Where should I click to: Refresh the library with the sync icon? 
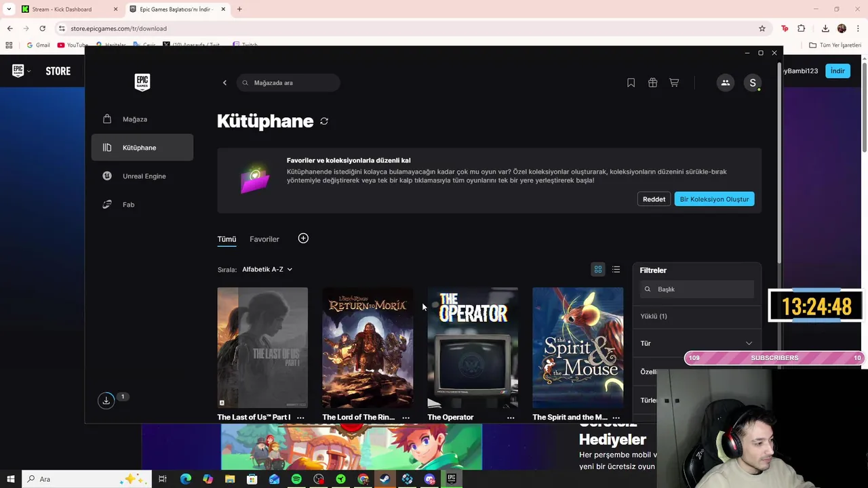click(x=324, y=121)
